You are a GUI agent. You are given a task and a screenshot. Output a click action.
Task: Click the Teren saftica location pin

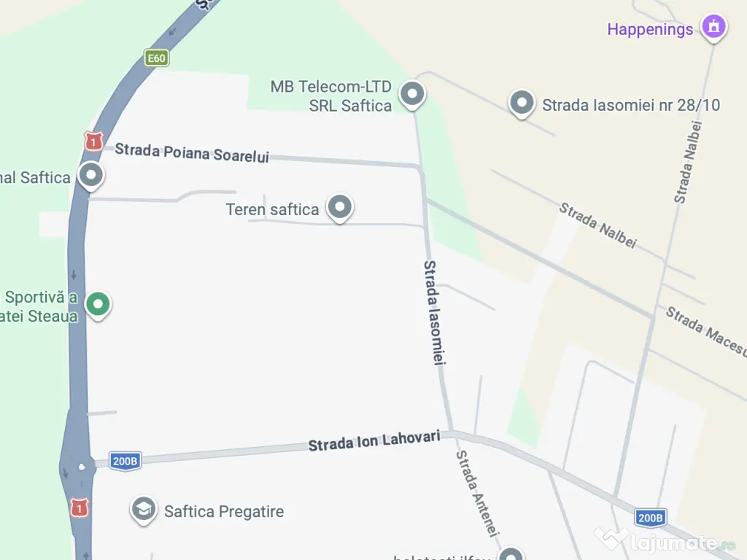click(x=340, y=208)
